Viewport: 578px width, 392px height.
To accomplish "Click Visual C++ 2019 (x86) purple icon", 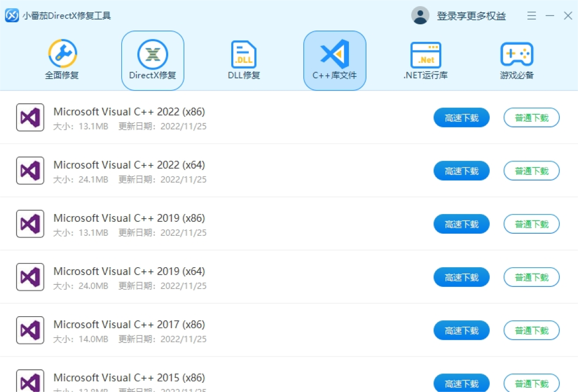I will [30, 224].
